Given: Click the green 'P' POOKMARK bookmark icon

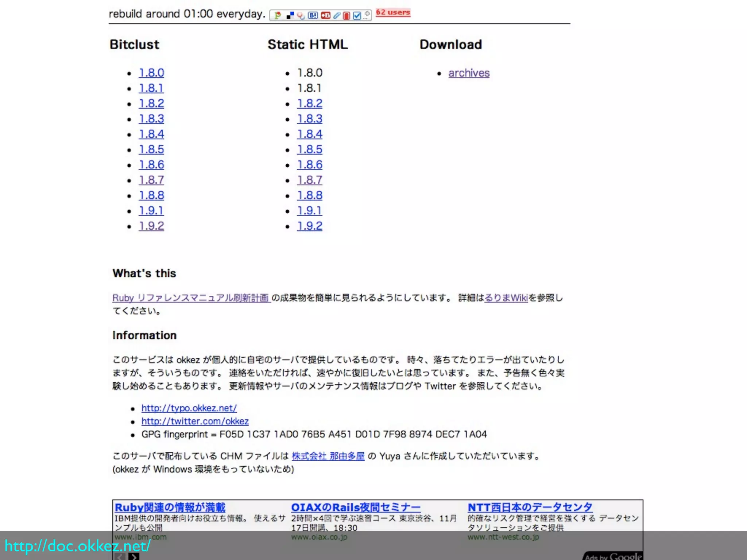Looking at the screenshot, I should coord(278,15).
